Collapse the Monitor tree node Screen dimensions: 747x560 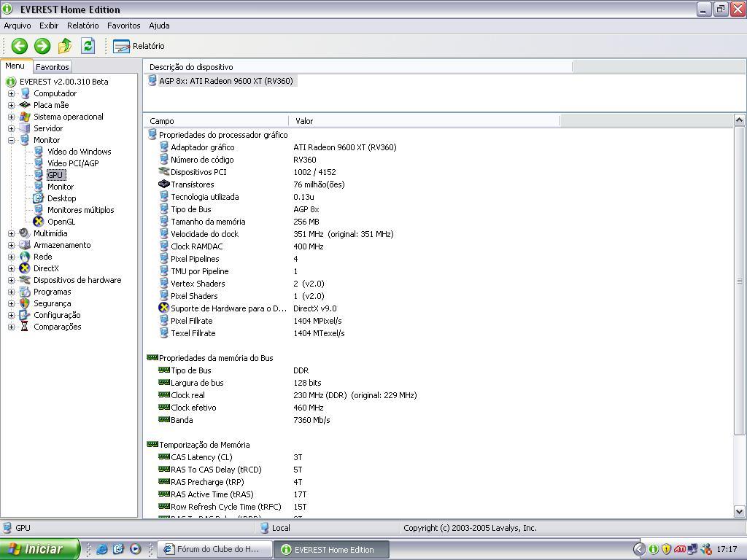coord(12,140)
